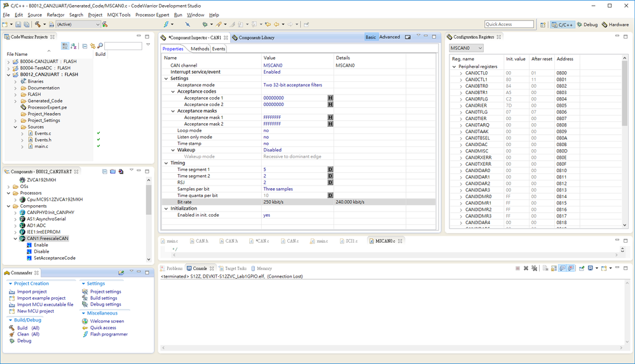Click the Build hammer icon in toolbar
This screenshot has height=364, width=635.
(38, 24)
